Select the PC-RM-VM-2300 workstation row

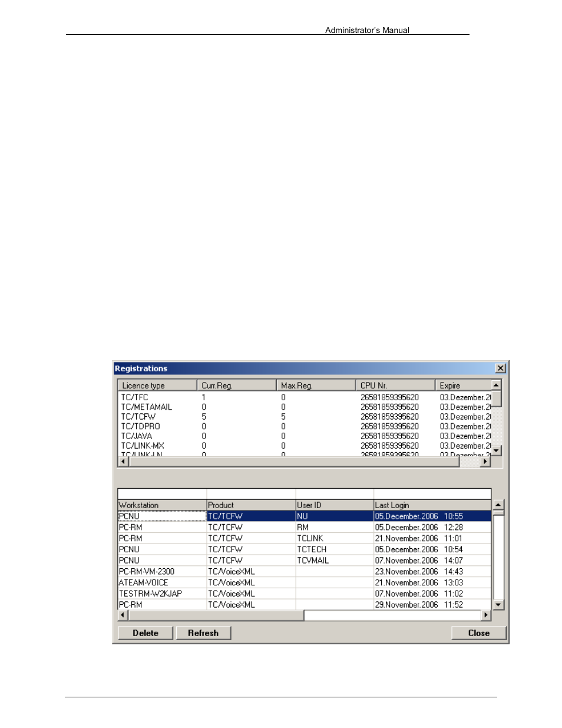point(305,572)
